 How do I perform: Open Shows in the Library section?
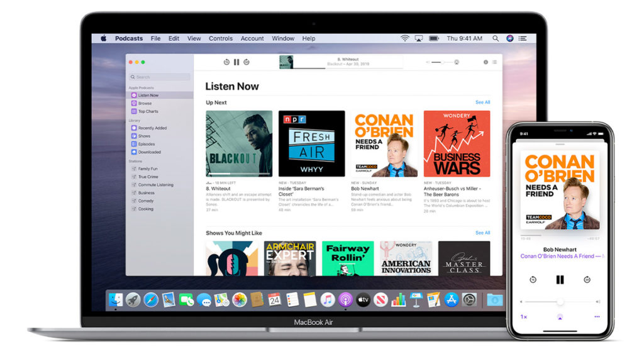click(x=141, y=136)
